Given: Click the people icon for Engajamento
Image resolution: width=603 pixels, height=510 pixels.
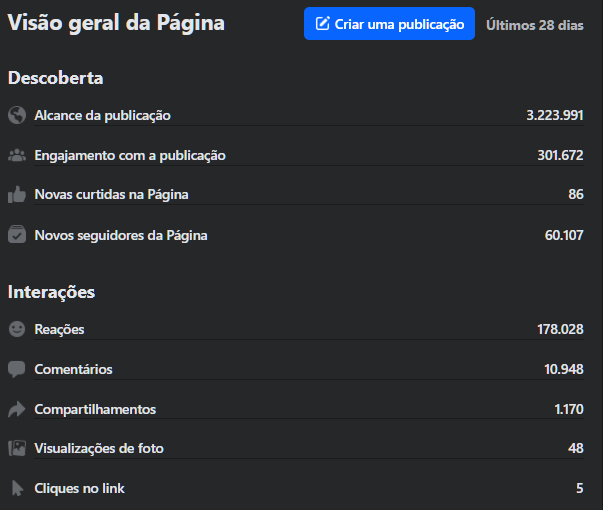Looking at the screenshot, I should pos(16,155).
